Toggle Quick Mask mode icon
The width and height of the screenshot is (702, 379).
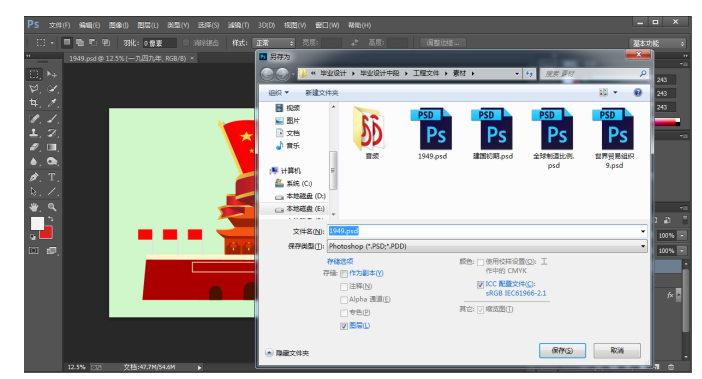34,251
